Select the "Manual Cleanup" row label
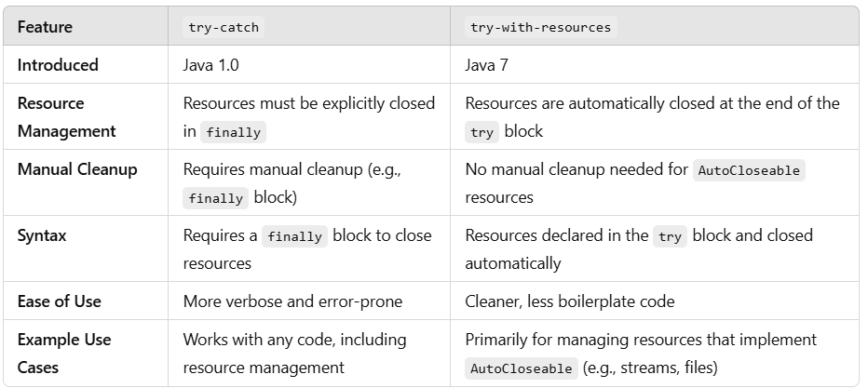 pyautogui.click(x=77, y=169)
